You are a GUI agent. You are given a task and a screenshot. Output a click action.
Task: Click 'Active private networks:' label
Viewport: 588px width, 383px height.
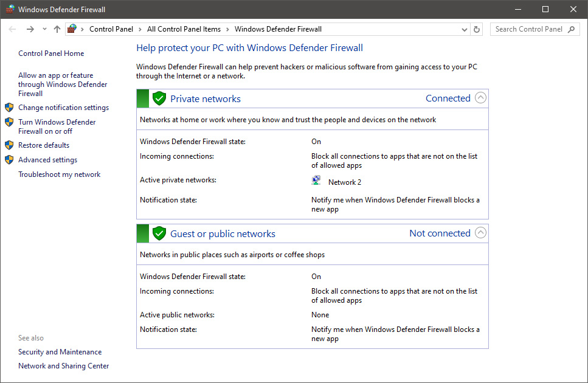[x=178, y=180]
